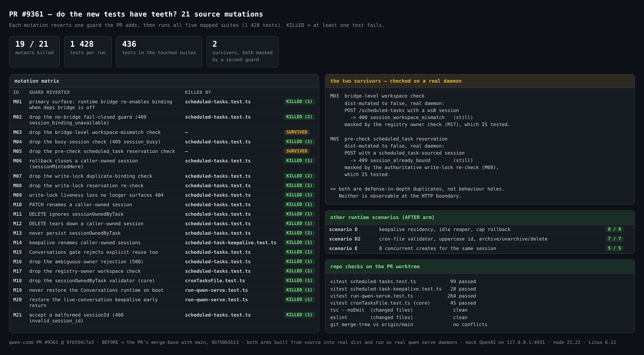
Task: Click 'git merge-tree vs origin/main' line
Action: tap(409, 325)
